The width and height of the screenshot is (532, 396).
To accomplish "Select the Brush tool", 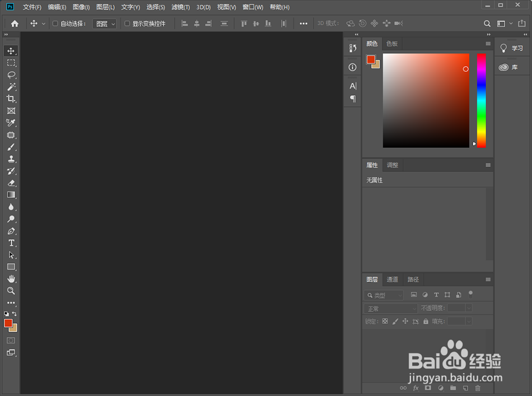I will pos(11,147).
